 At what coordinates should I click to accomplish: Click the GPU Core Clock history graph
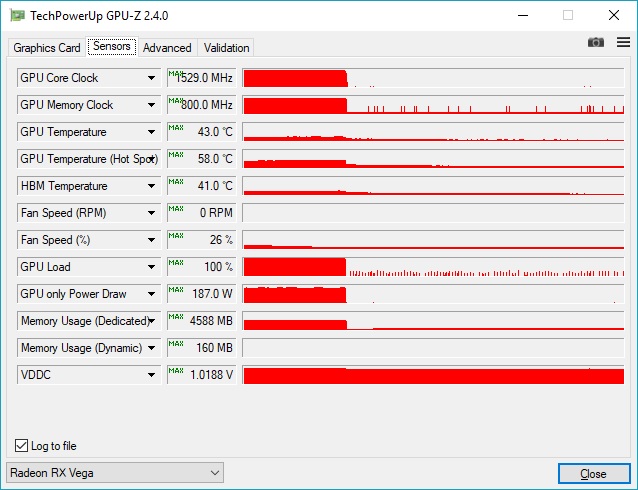(433, 78)
